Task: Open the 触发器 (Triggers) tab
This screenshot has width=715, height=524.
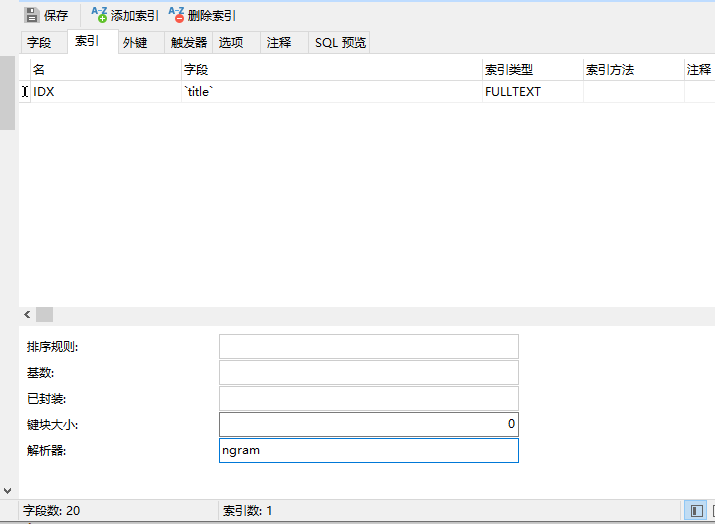Action: 188,42
